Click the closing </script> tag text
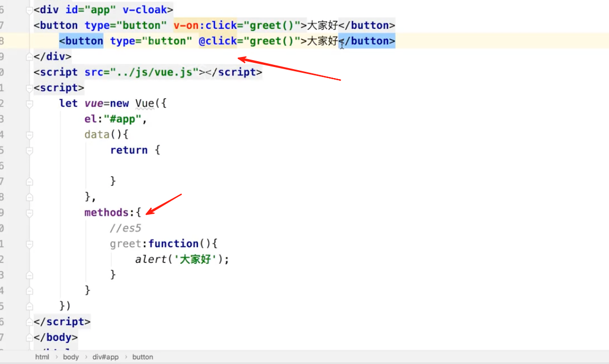Viewport: 609px width, 364px height. pos(62,322)
